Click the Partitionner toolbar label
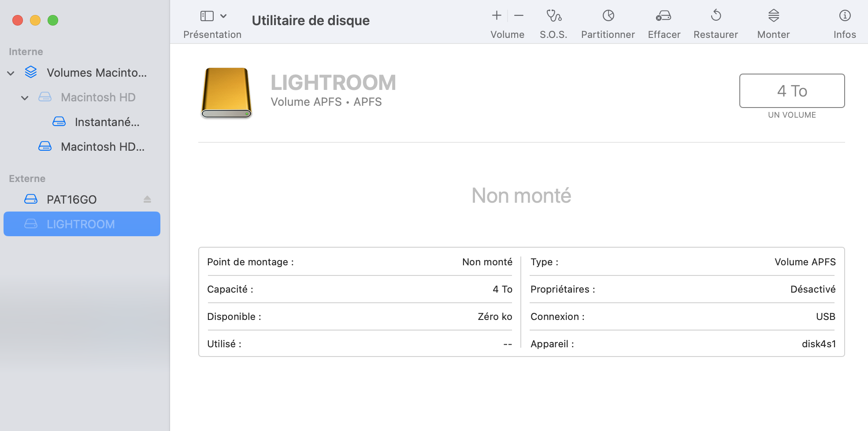Screen dimensions: 868x431 [608, 34]
